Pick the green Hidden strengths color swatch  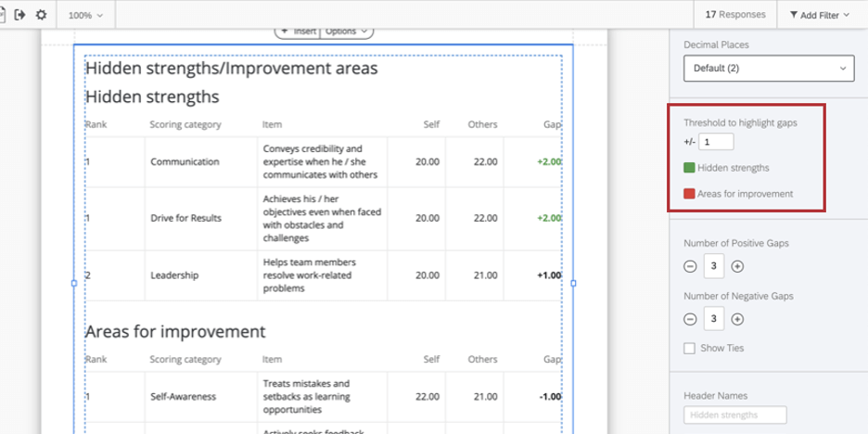(689, 168)
